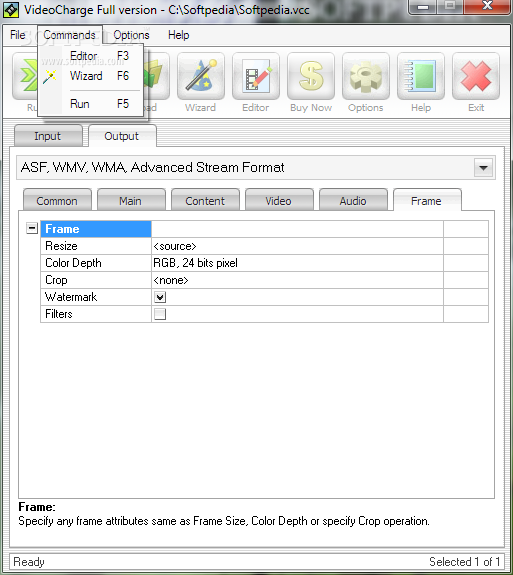The height and width of the screenshot is (575, 513).
Task: Close the VideoCharge window
Action: [x=487, y=6]
